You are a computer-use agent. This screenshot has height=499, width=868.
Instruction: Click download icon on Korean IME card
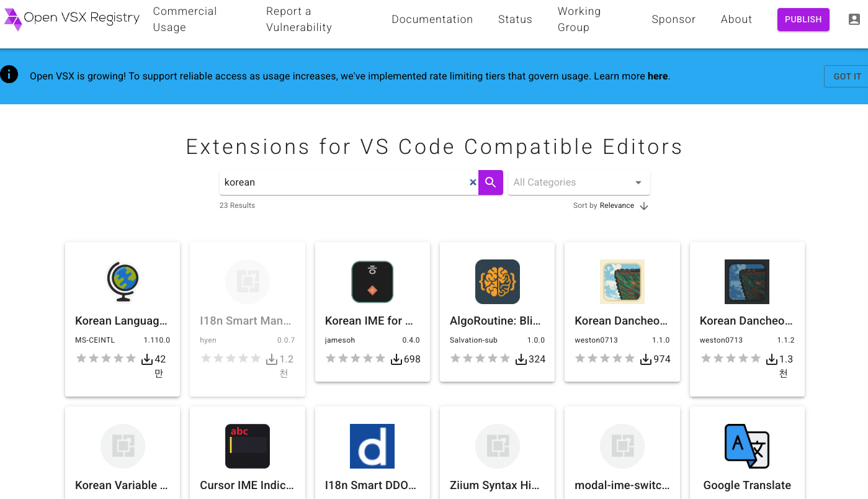coord(396,359)
